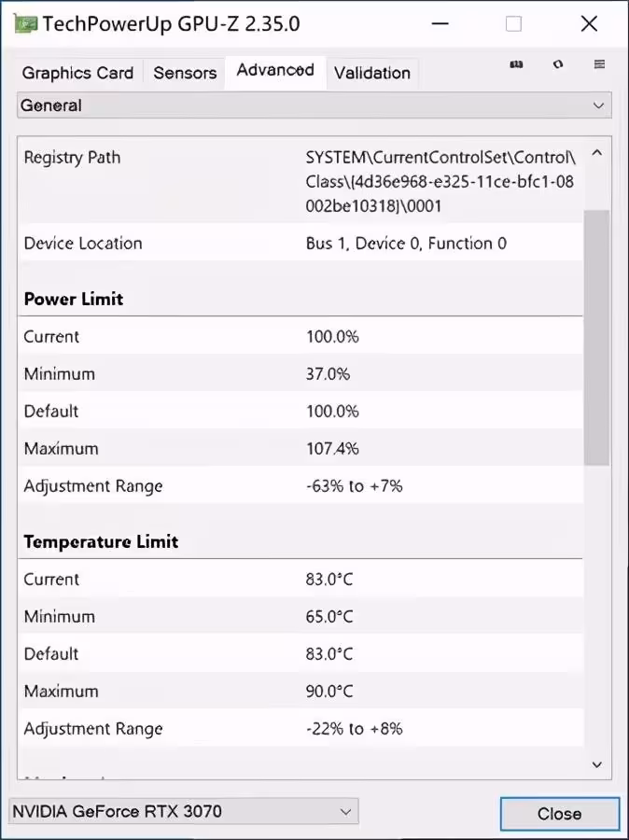Click the Temperature Maximum value 90.0°C
The height and width of the screenshot is (840, 629).
pos(329,691)
